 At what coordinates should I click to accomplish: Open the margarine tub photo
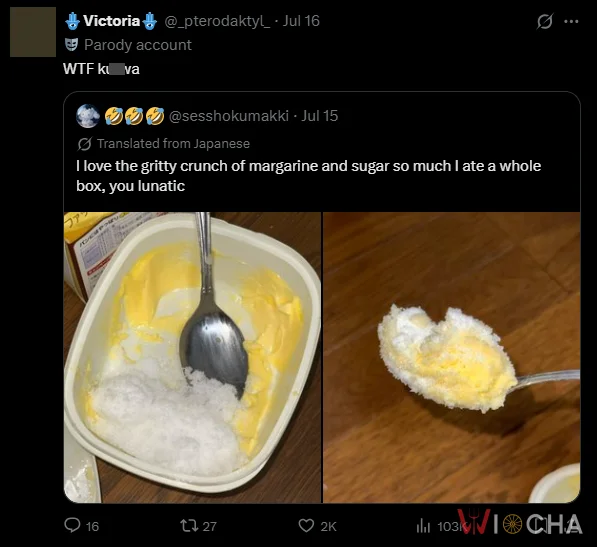pos(192,357)
